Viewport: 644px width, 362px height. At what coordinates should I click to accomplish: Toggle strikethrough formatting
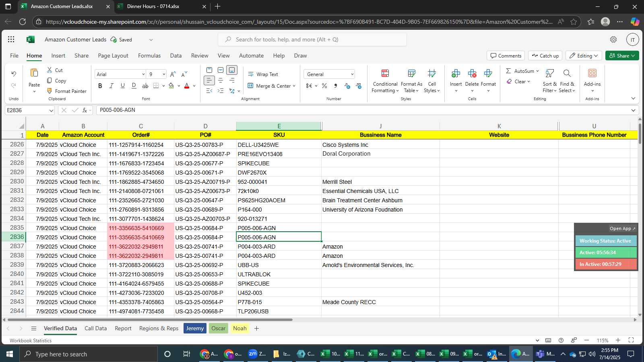coord(145,86)
